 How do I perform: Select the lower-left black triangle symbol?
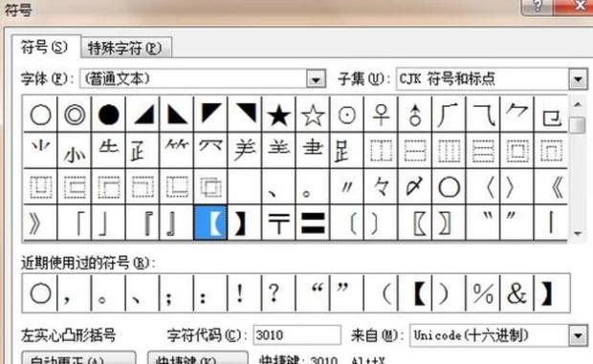click(177, 115)
